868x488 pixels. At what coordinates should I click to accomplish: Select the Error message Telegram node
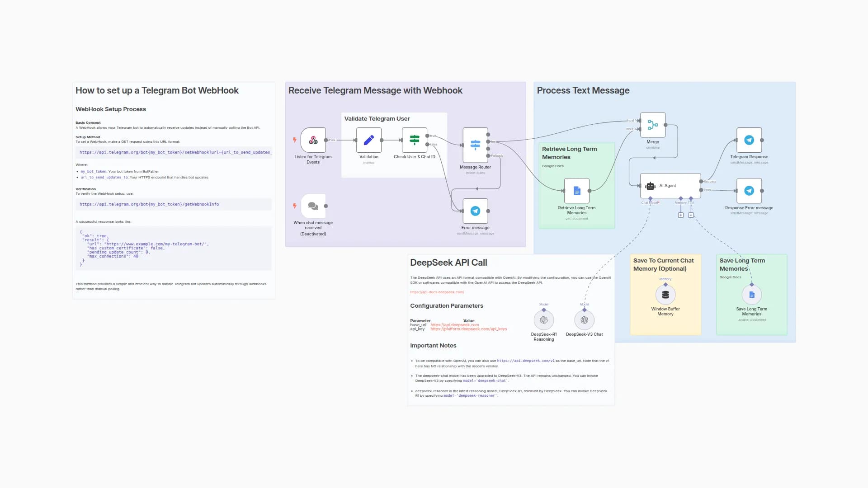pos(475,211)
